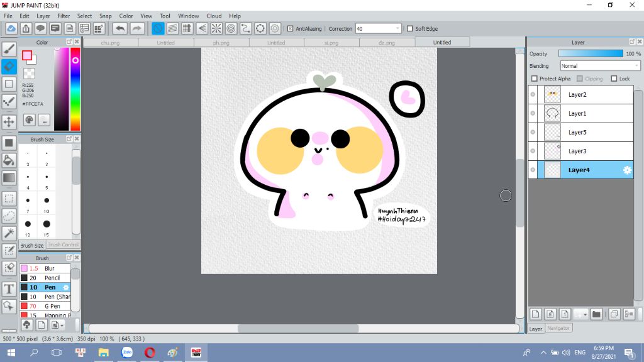This screenshot has width=644, height=362.
Task: Open the color palette icon in Color panel
Action: click(29, 120)
